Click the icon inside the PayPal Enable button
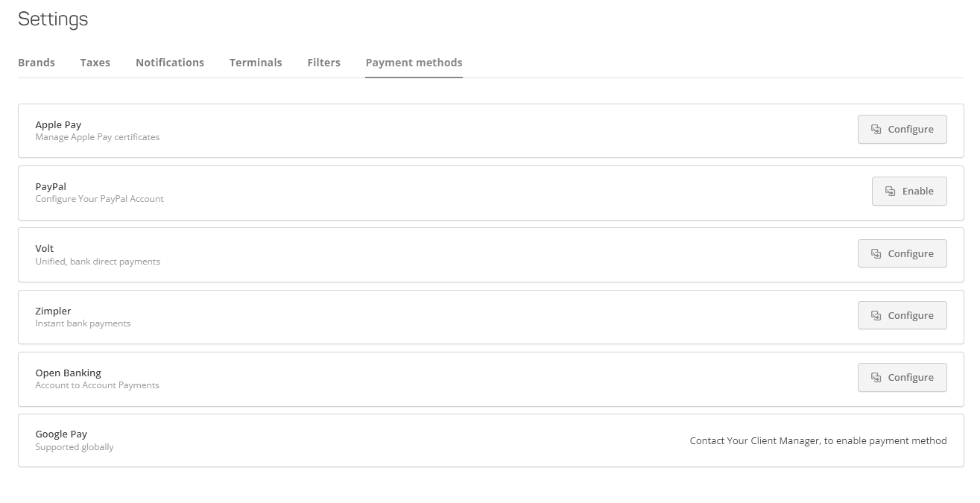This screenshot has height=503, width=980. 890,191
